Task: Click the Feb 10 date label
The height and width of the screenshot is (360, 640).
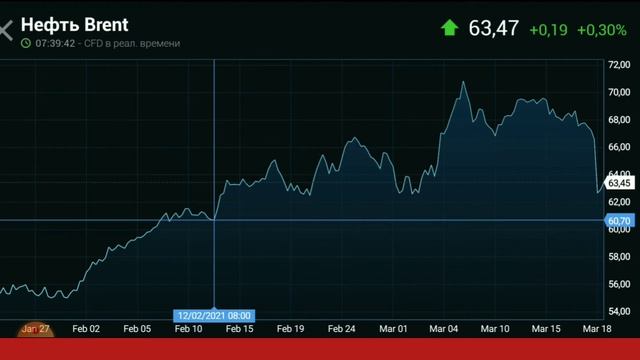Action: coord(188,329)
